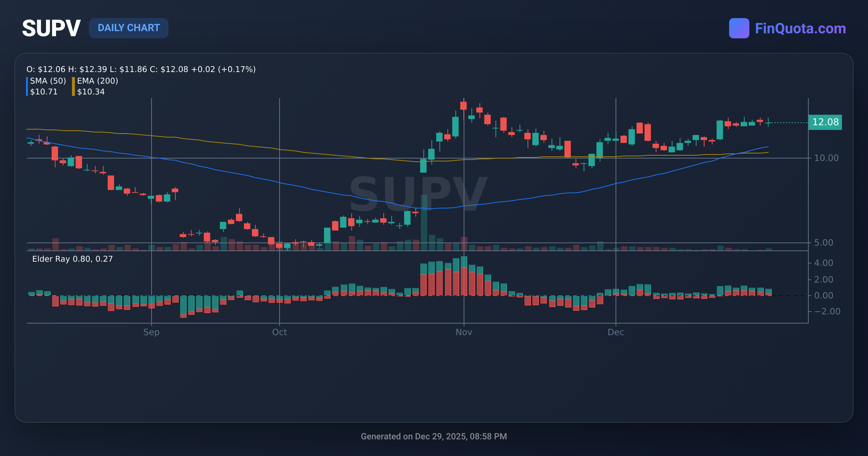Click the SUPV ticker title
Image resolution: width=868 pixels, height=456 pixels.
coord(51,28)
